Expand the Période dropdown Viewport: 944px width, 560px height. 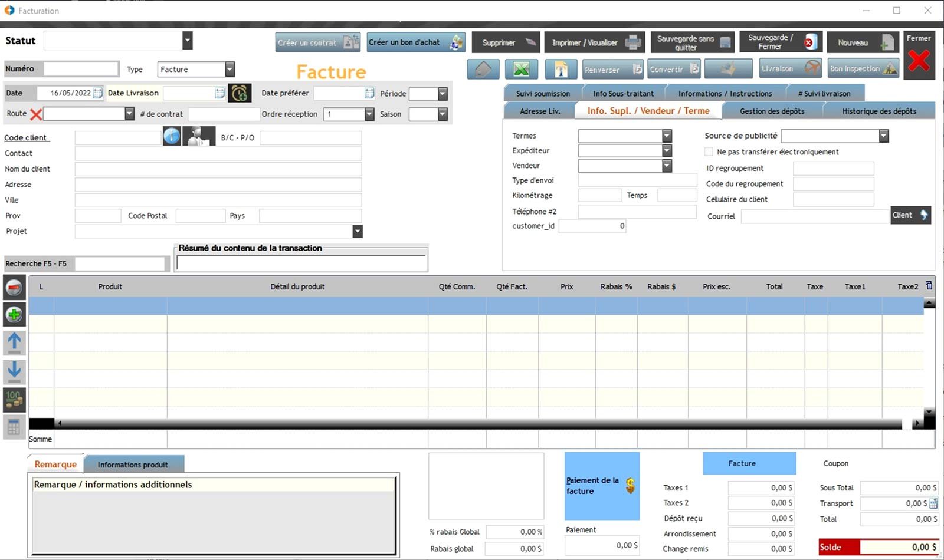click(x=442, y=94)
